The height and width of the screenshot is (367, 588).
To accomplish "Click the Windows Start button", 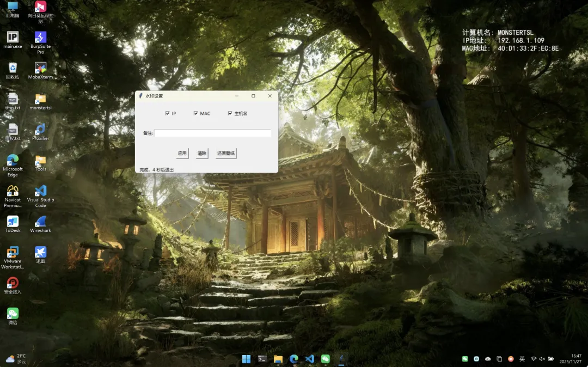I will 247,359.
